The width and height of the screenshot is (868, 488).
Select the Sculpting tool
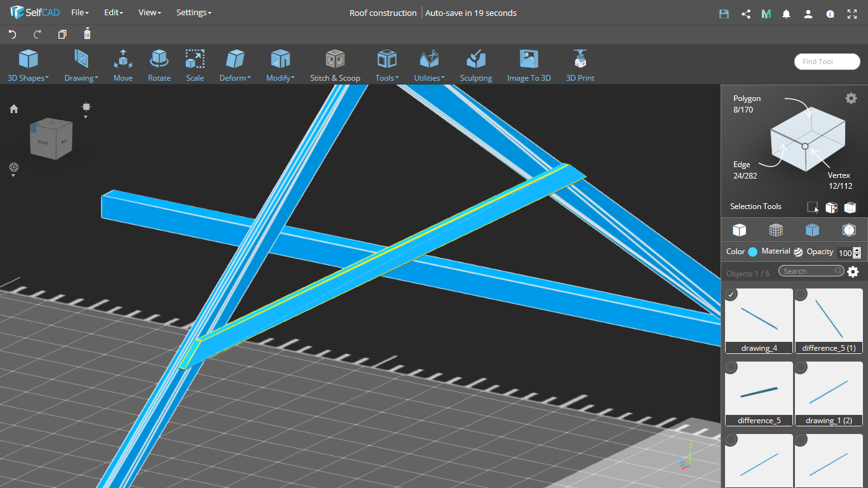tap(476, 65)
